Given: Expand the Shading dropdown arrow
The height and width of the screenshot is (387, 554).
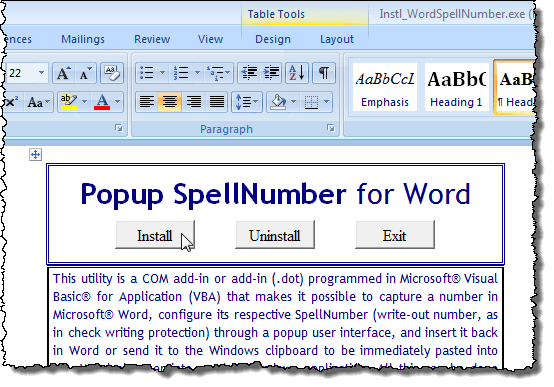Looking at the screenshot, I should click(294, 102).
